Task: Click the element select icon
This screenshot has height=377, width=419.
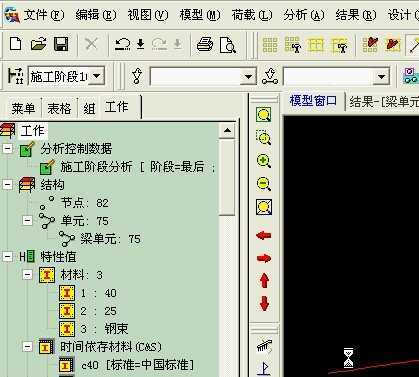Action: click(x=270, y=76)
